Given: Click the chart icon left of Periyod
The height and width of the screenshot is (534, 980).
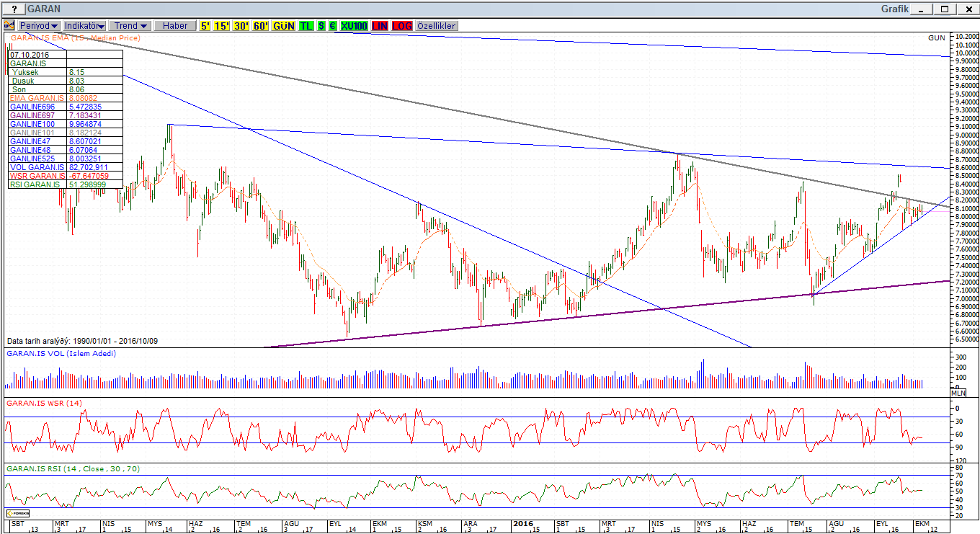Looking at the screenshot, I should pos(9,25).
